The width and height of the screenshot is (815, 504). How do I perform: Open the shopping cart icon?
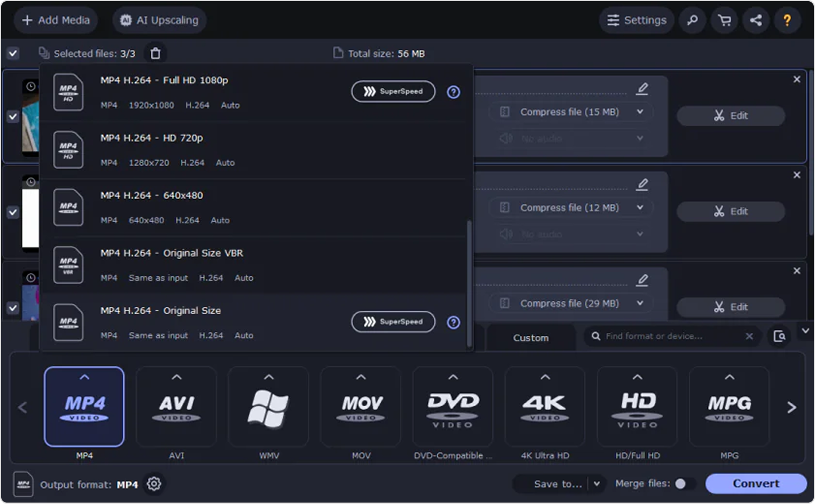click(724, 20)
